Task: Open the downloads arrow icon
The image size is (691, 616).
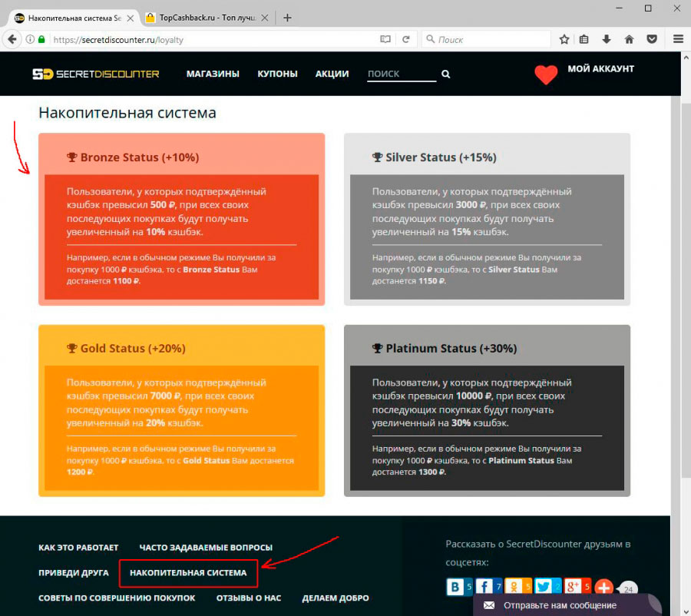Action: tap(607, 40)
